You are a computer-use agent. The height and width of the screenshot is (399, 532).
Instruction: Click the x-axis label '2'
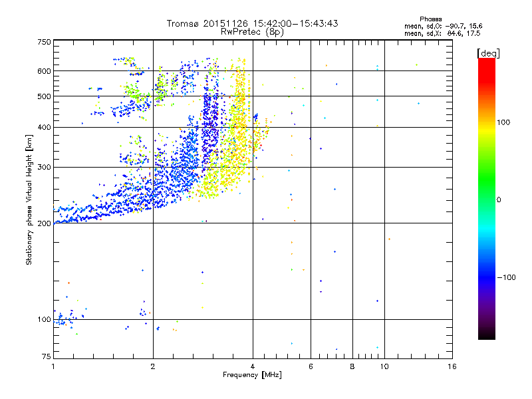[x=153, y=366]
